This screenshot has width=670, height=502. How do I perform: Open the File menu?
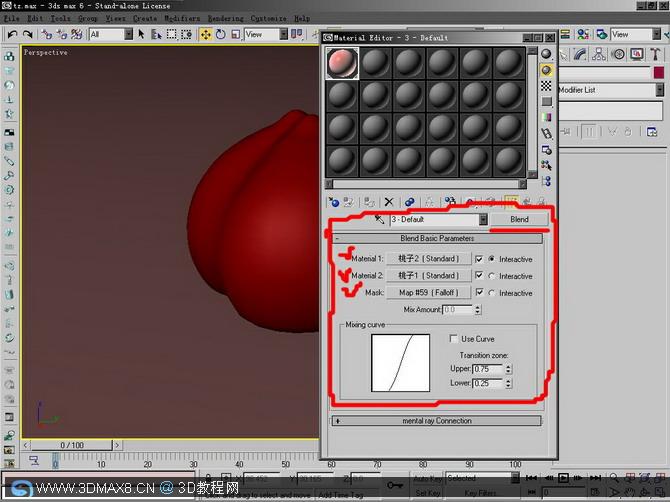tap(12, 18)
